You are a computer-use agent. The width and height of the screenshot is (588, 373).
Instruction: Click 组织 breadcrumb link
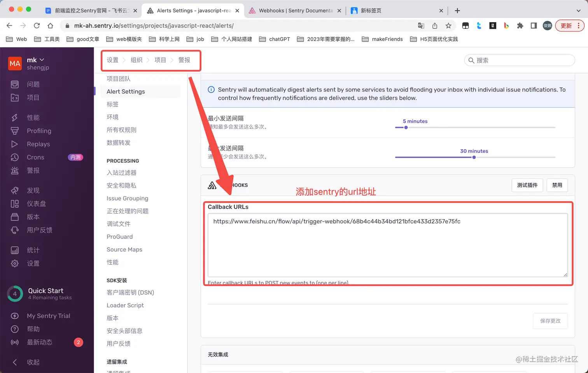coord(136,60)
